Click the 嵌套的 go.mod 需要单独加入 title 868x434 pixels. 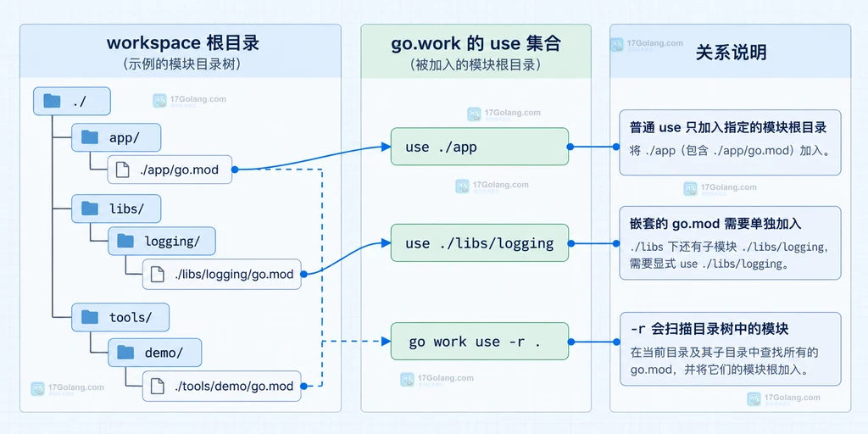coord(715,224)
